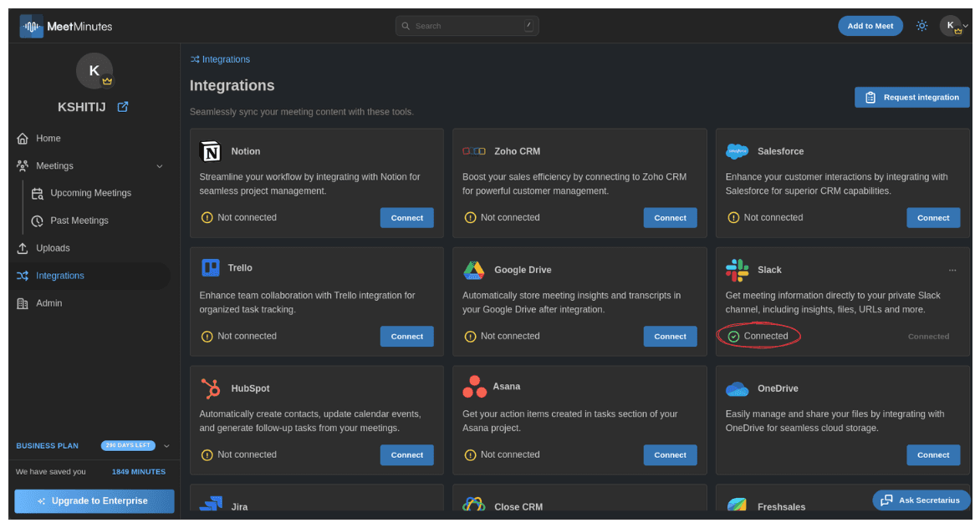This screenshot has height=528, width=980.
Task: Open Past Meetings
Action: pyautogui.click(x=79, y=221)
